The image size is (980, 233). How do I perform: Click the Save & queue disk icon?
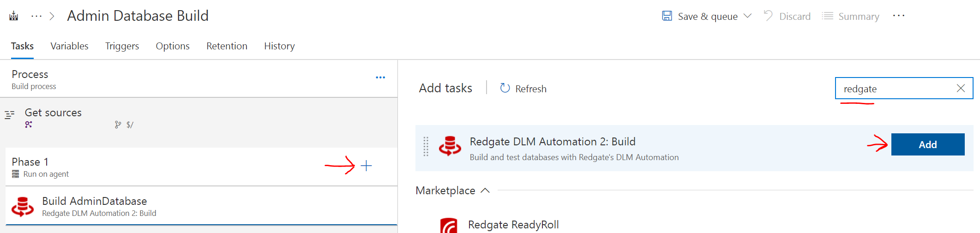tap(667, 16)
